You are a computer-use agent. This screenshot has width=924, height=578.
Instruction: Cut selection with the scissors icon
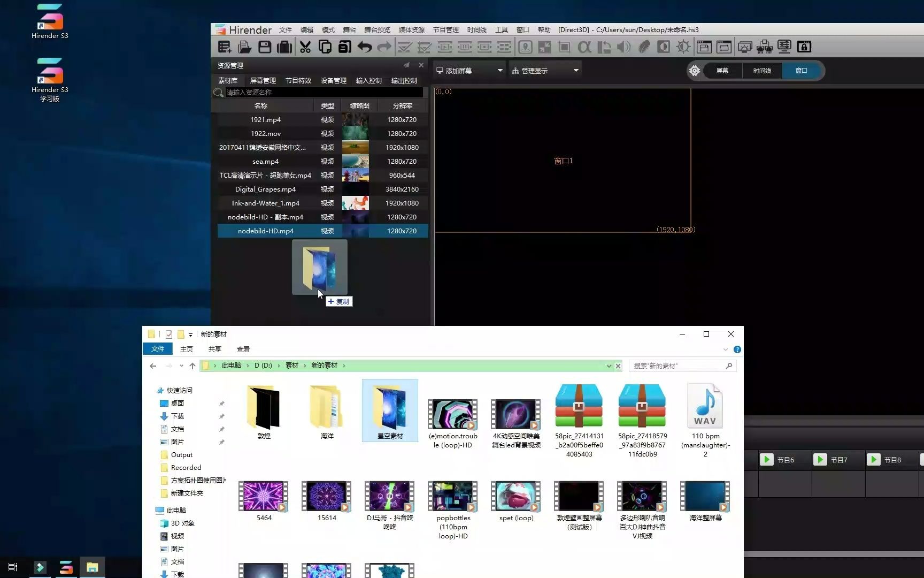(x=305, y=47)
